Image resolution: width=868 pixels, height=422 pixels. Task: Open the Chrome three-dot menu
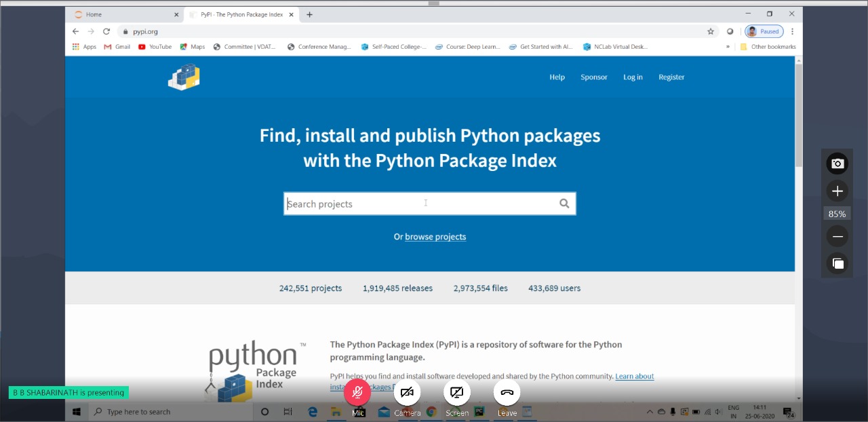792,31
